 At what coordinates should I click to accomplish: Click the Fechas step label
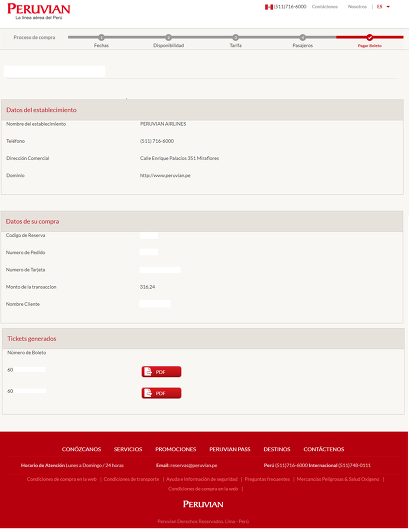[x=101, y=45]
